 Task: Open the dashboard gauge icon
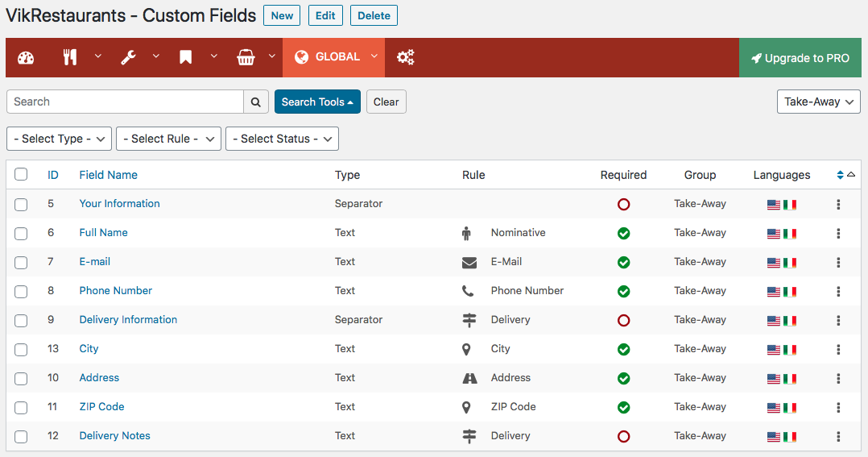point(26,57)
